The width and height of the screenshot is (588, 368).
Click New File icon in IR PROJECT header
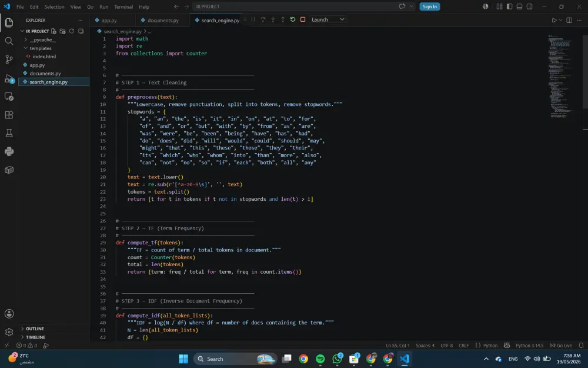(x=54, y=31)
